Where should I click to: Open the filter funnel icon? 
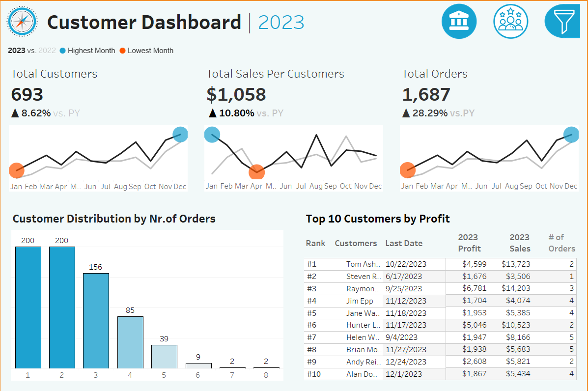point(562,21)
